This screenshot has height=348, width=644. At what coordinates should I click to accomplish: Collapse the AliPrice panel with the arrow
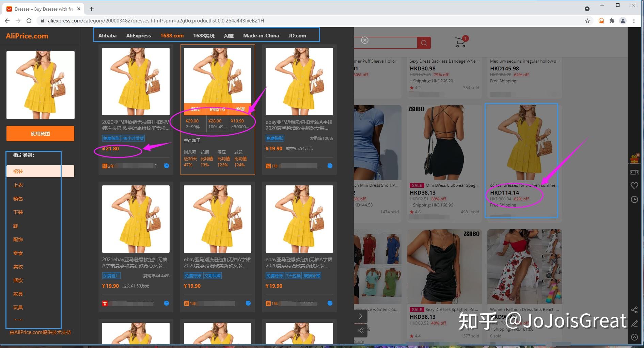pyautogui.click(x=361, y=316)
